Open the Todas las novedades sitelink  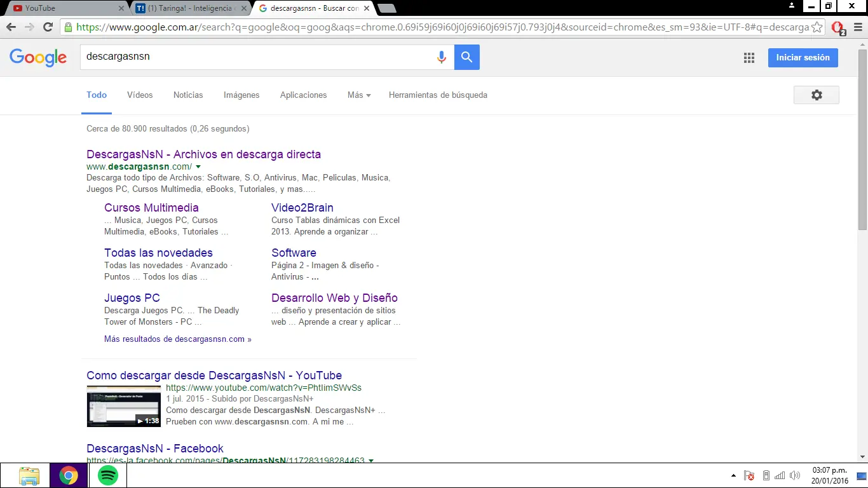(158, 253)
